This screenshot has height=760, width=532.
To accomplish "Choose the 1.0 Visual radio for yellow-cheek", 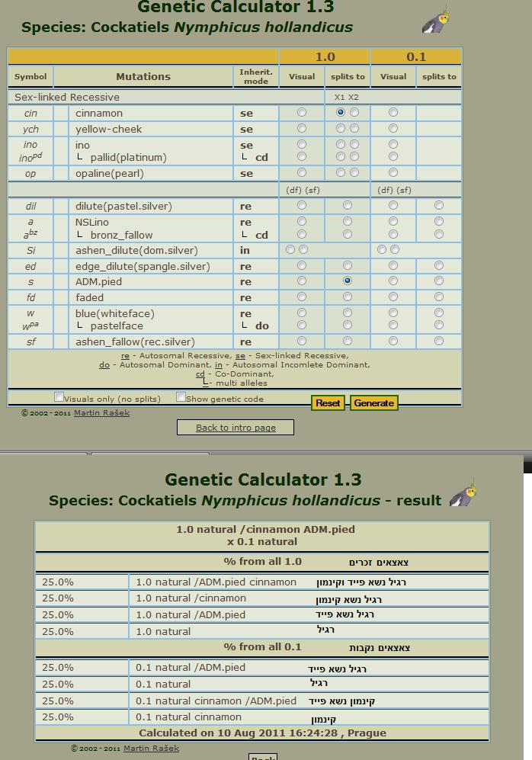I will pyautogui.click(x=302, y=129).
